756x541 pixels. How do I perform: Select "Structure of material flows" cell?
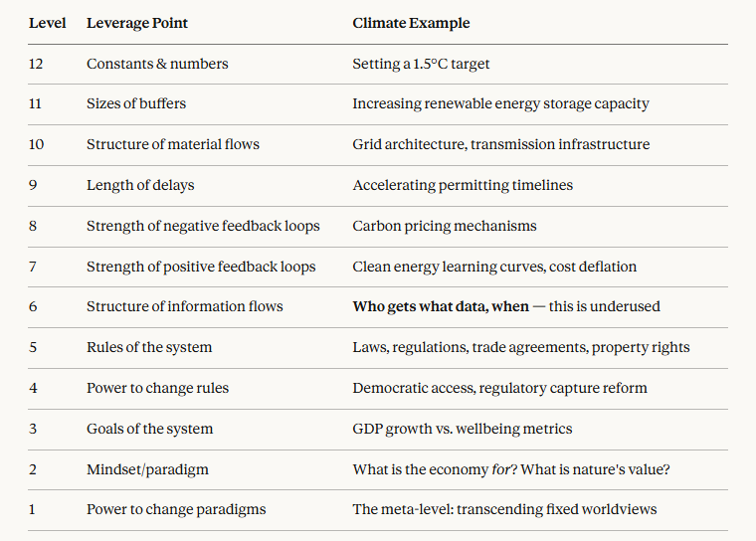point(173,144)
